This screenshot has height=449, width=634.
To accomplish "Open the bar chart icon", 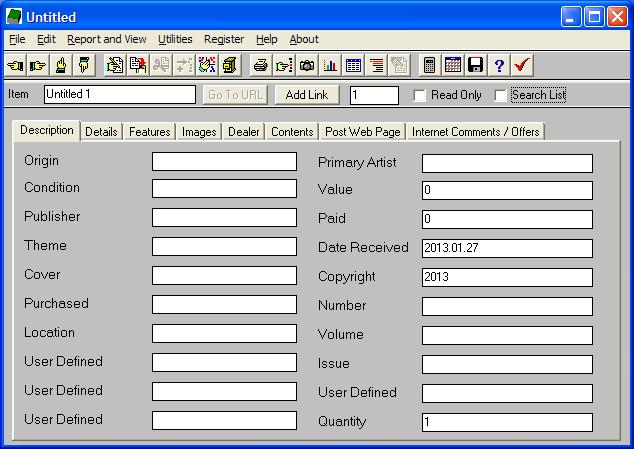I will pyautogui.click(x=330, y=66).
